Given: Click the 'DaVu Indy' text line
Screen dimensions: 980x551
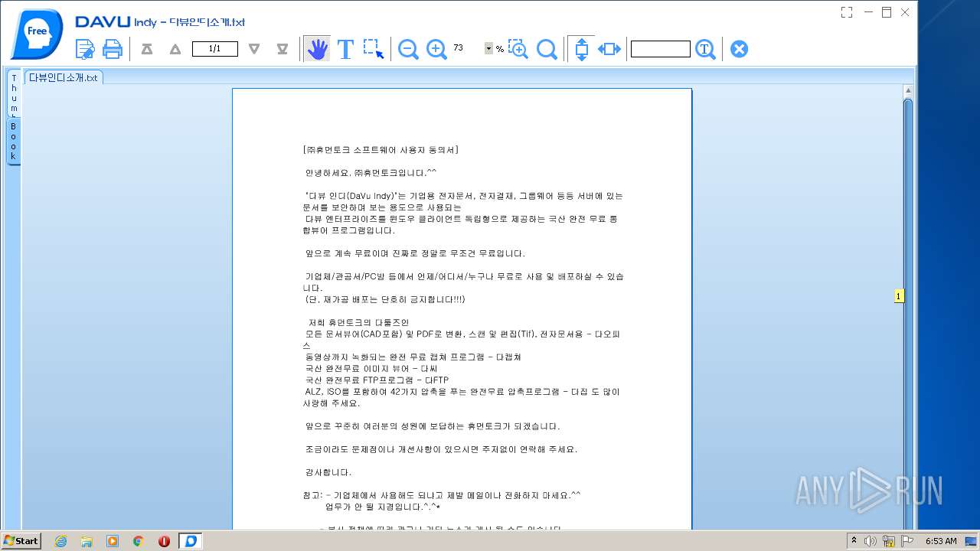Looking at the screenshot, I should [x=464, y=196].
